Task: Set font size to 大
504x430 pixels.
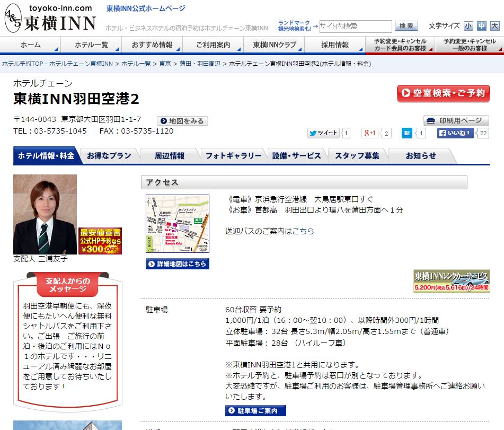Action: 494,26
